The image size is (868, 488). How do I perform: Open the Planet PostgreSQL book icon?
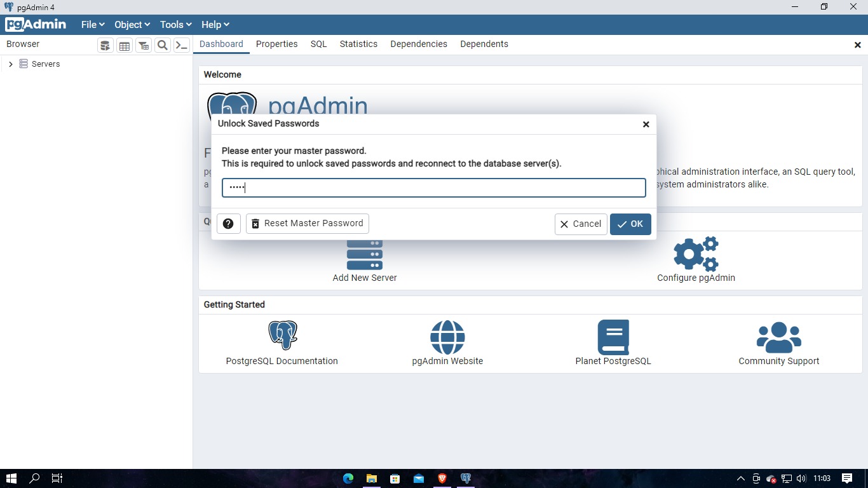pos(613,337)
